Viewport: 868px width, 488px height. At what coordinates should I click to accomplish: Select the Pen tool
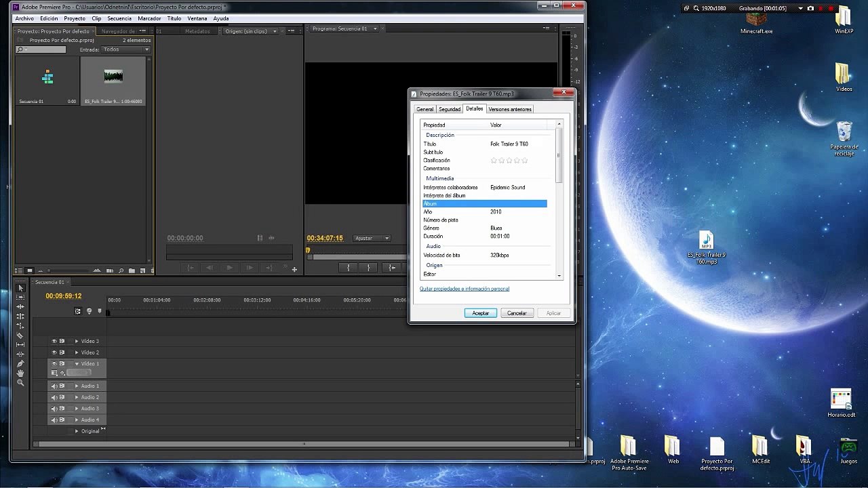pos(20,364)
